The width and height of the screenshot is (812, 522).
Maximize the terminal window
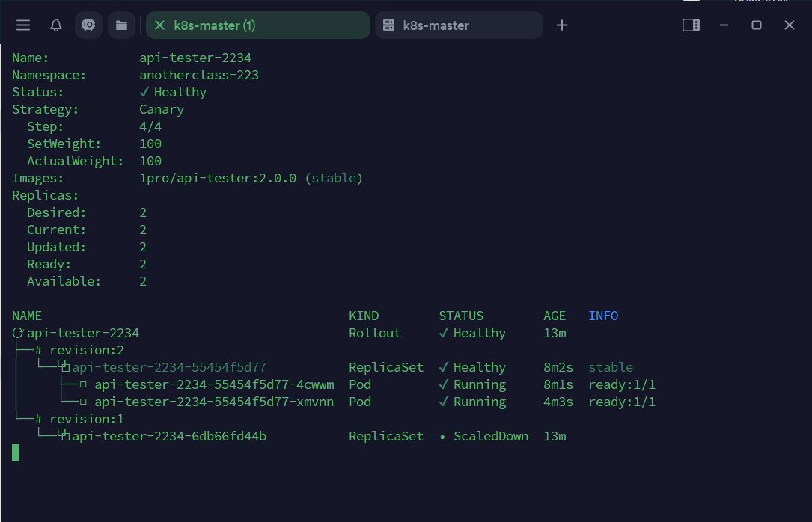pyautogui.click(x=757, y=25)
